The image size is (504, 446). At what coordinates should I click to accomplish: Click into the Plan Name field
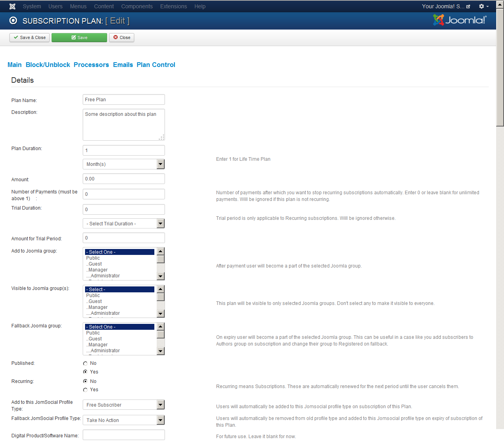click(124, 100)
